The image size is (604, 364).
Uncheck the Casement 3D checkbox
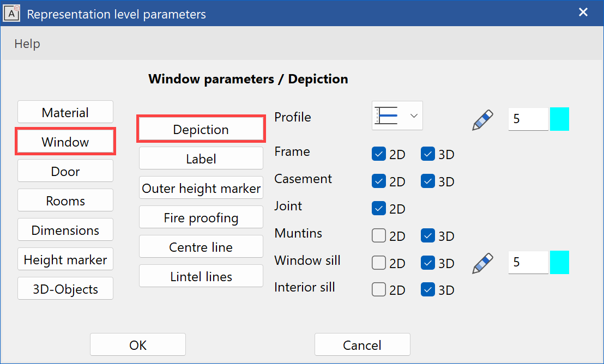coord(428,181)
